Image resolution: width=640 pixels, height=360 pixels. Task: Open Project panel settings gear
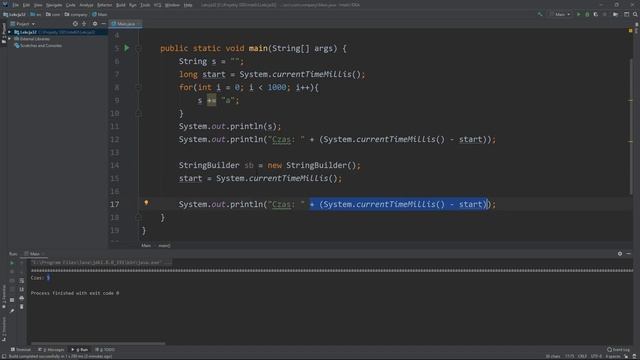pyautogui.click(x=95, y=24)
